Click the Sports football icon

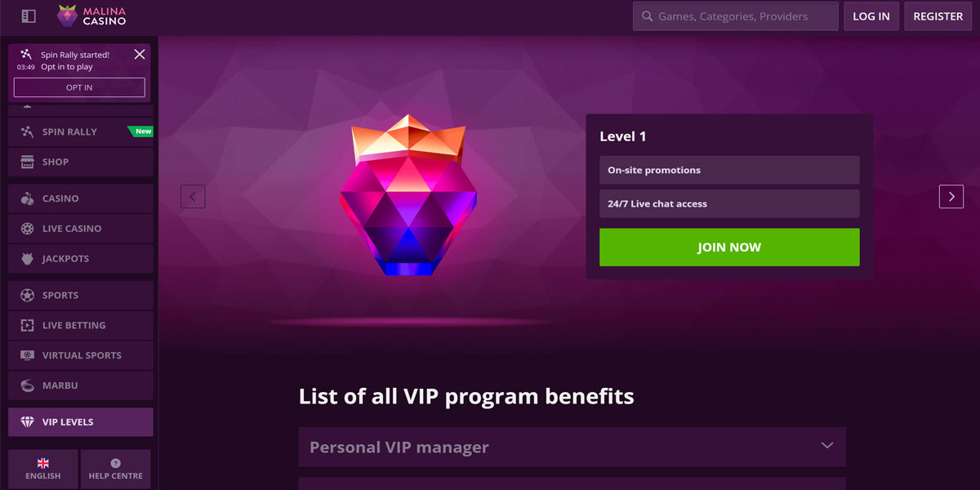click(x=27, y=295)
